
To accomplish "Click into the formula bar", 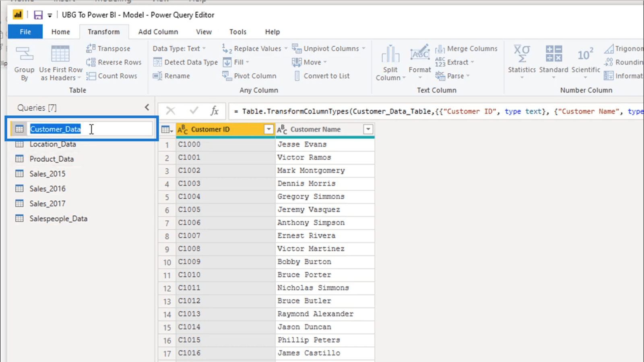I will (x=436, y=111).
